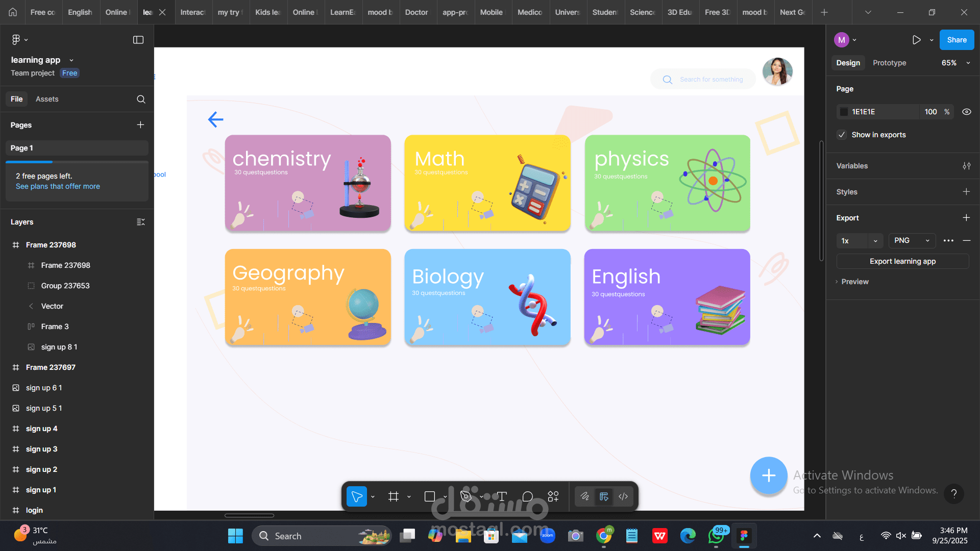The height and width of the screenshot is (551, 980).
Task: Open learning app file name dropdown
Action: pyautogui.click(x=71, y=60)
